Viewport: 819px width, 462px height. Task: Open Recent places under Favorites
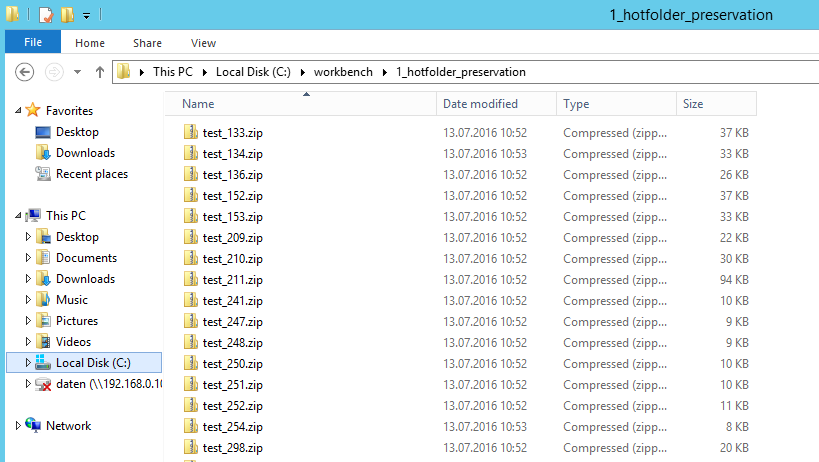(91, 174)
